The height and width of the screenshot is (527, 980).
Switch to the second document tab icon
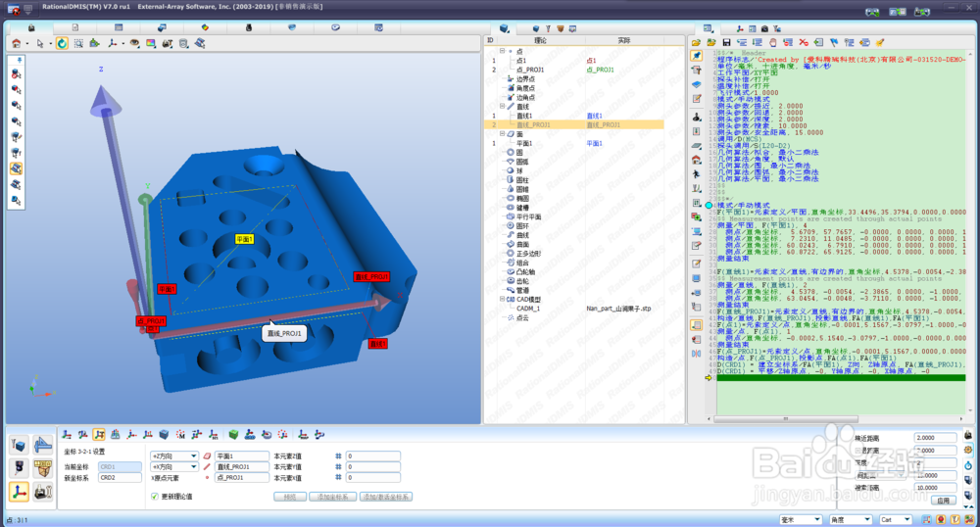tap(75, 27)
